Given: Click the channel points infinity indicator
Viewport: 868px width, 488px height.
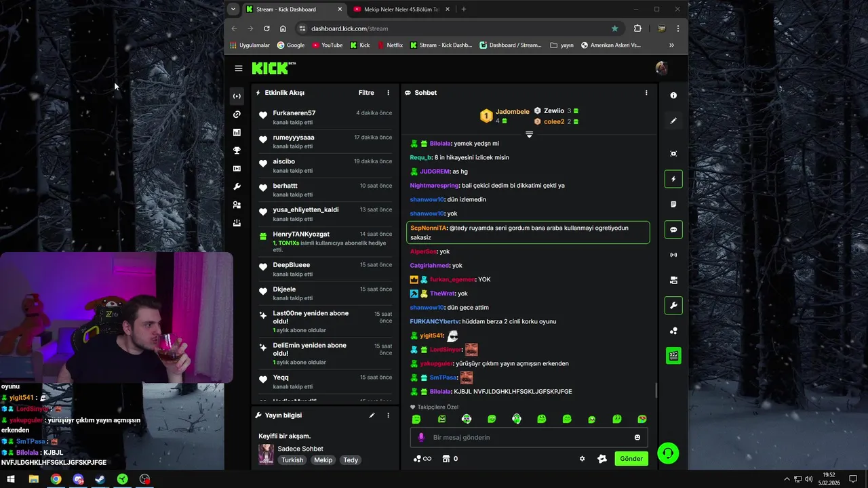Looking at the screenshot, I should pos(422,459).
